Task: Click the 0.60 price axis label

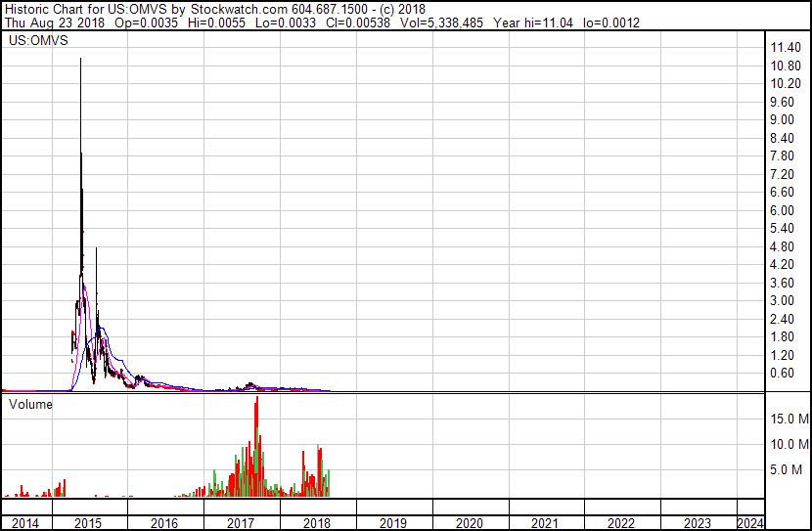Action: [783, 374]
